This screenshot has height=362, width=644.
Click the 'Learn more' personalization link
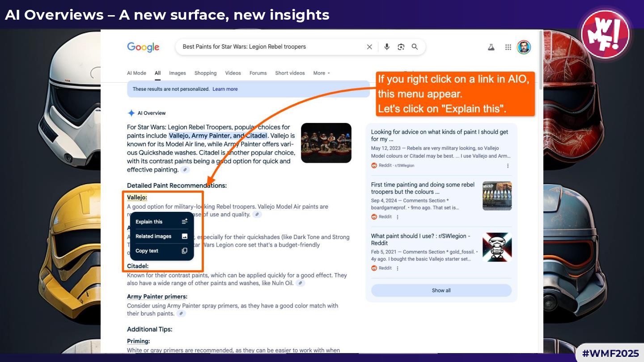click(x=225, y=89)
